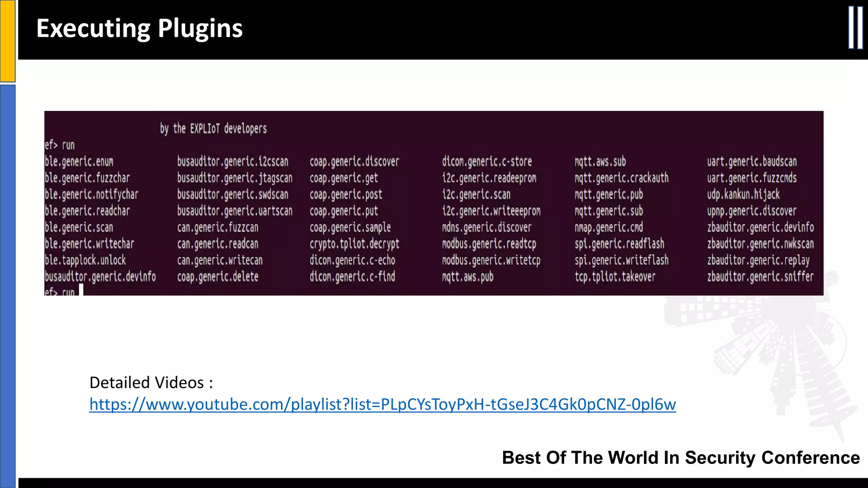Select 'busauditor.generic.jtagscan' plugin text
This screenshot has height=488, width=868.
[235, 178]
